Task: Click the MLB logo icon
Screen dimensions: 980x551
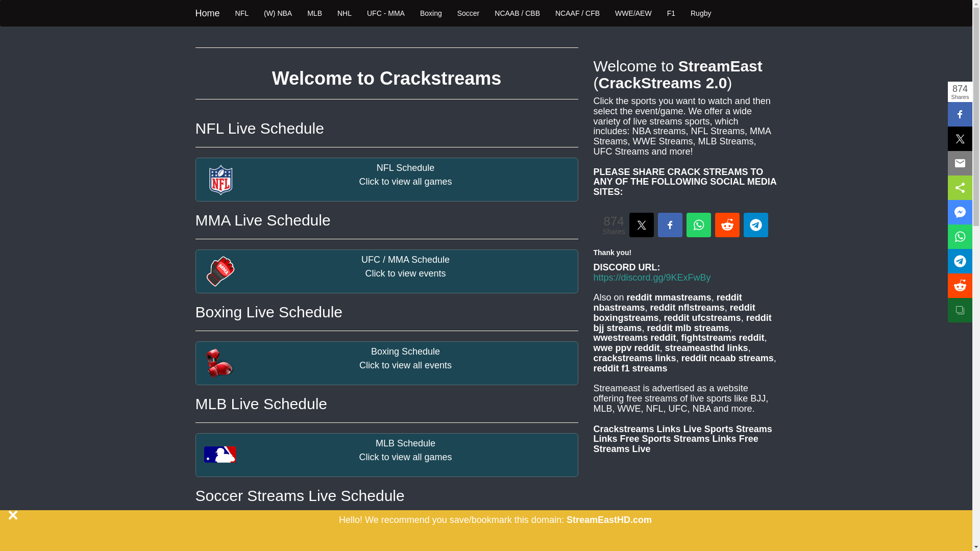Action: pyautogui.click(x=220, y=455)
